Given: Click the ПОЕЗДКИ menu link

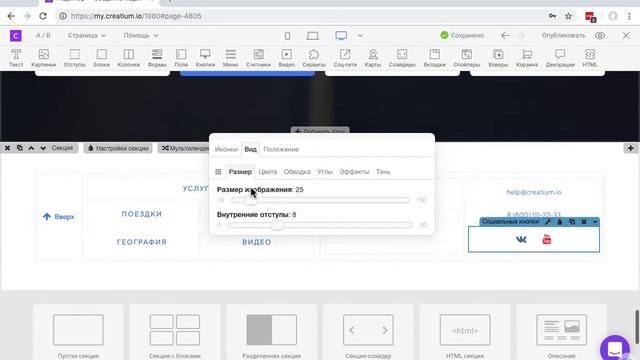Looking at the screenshot, I should 142,214.
